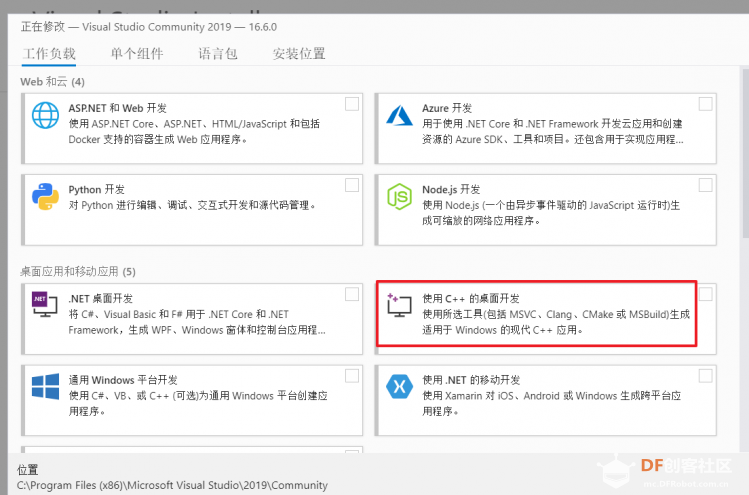749x495 pixels.
Task: Click the '桌面应用和移动应用 (5)' section heading
Action: pyautogui.click(x=78, y=271)
